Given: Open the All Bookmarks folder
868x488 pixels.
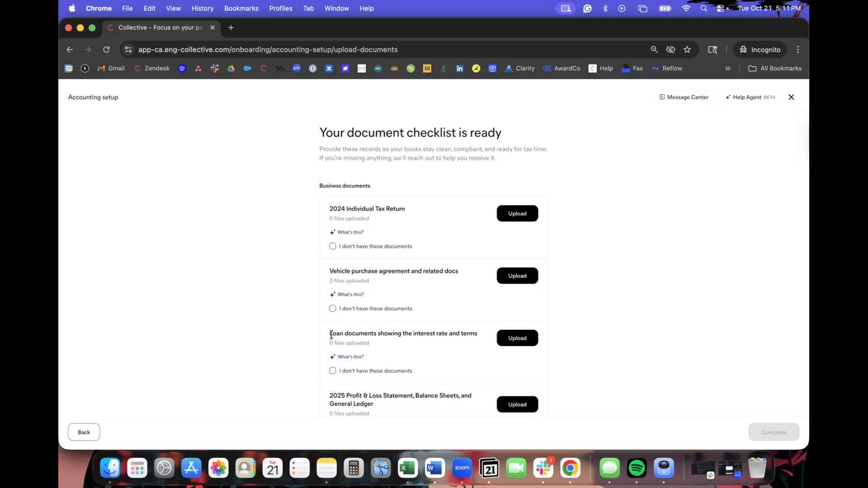Looking at the screenshot, I should [775, 69].
